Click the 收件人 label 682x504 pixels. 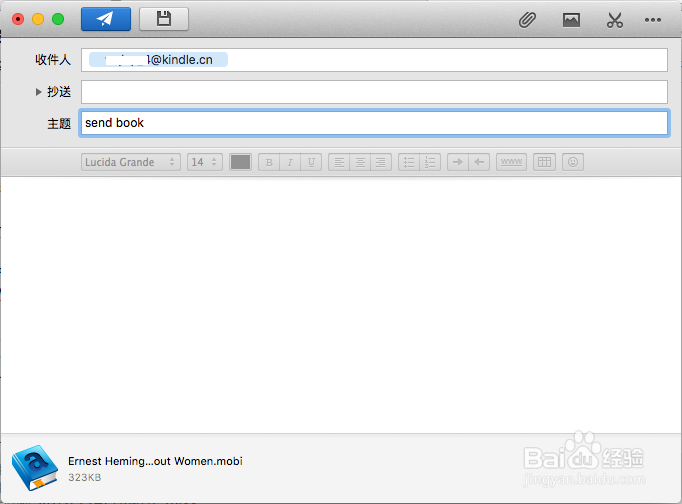[53, 60]
